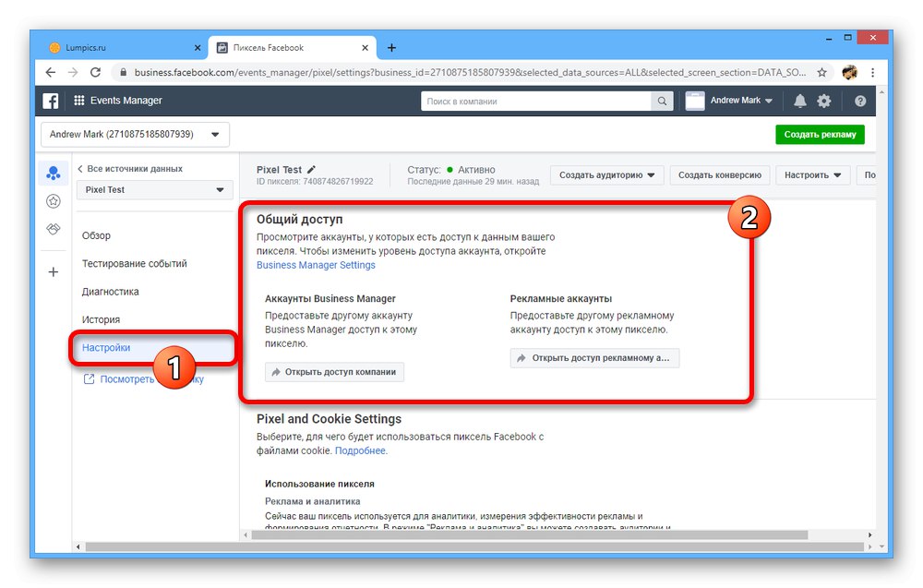Open the Pixel Test source dropdown
The height and width of the screenshot is (588, 923).
[155, 189]
